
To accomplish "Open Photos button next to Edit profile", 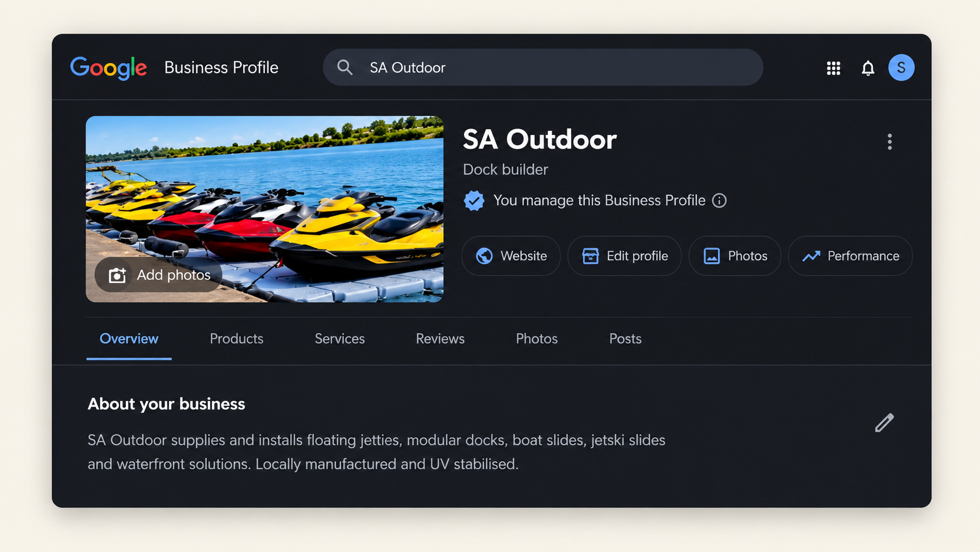I will click(x=735, y=256).
